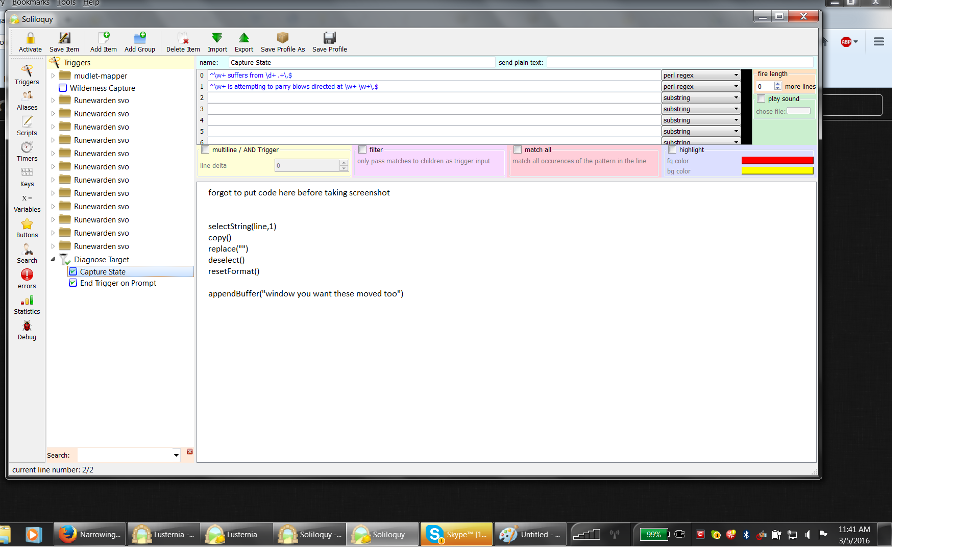
Task: Open the Search combo box dropdown
Action: click(x=176, y=455)
